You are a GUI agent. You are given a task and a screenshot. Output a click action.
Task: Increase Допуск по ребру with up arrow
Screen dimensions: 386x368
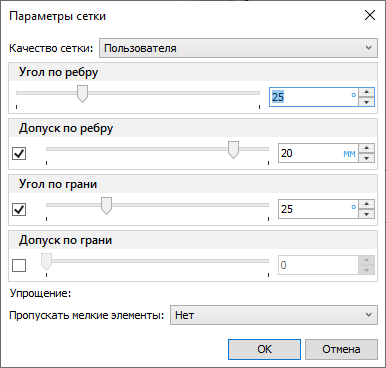pos(367,148)
